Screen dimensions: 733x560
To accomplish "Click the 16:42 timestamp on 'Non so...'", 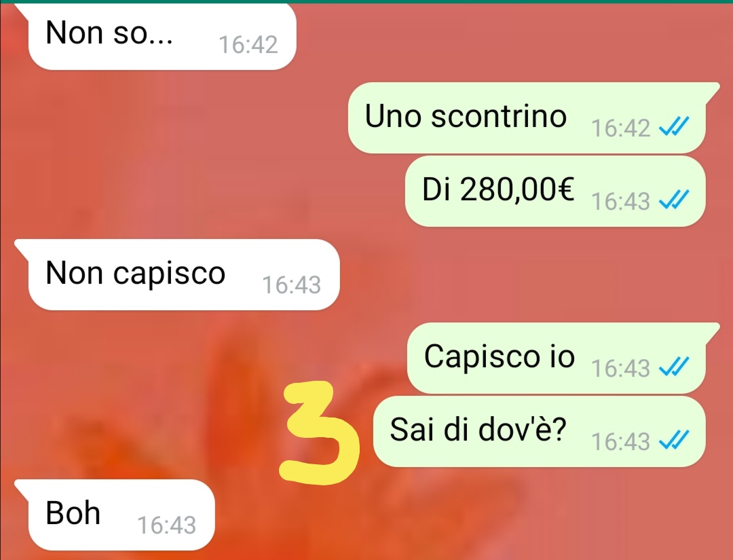I will [248, 45].
